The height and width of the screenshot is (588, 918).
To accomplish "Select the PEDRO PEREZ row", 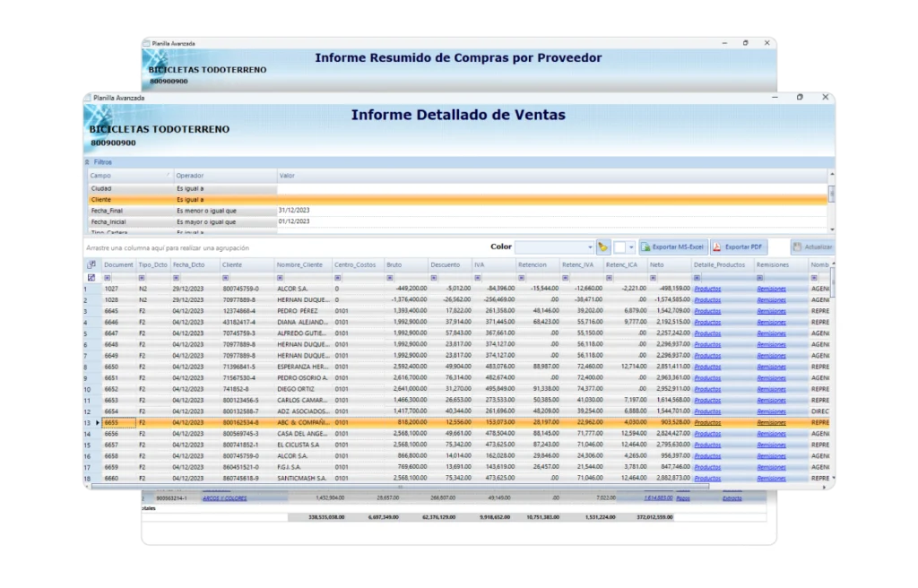I will (x=456, y=311).
